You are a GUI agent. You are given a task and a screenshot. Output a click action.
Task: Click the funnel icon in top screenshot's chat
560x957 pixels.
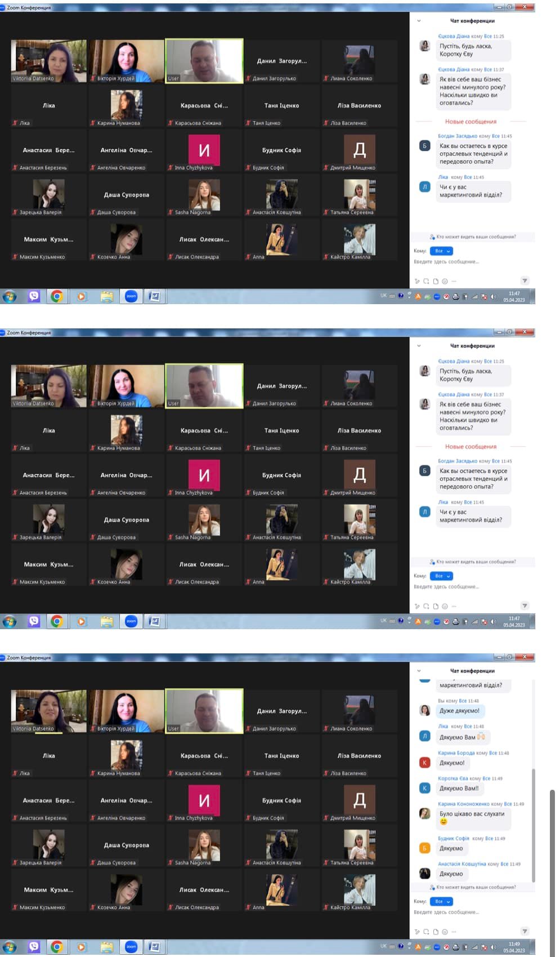[x=525, y=281]
